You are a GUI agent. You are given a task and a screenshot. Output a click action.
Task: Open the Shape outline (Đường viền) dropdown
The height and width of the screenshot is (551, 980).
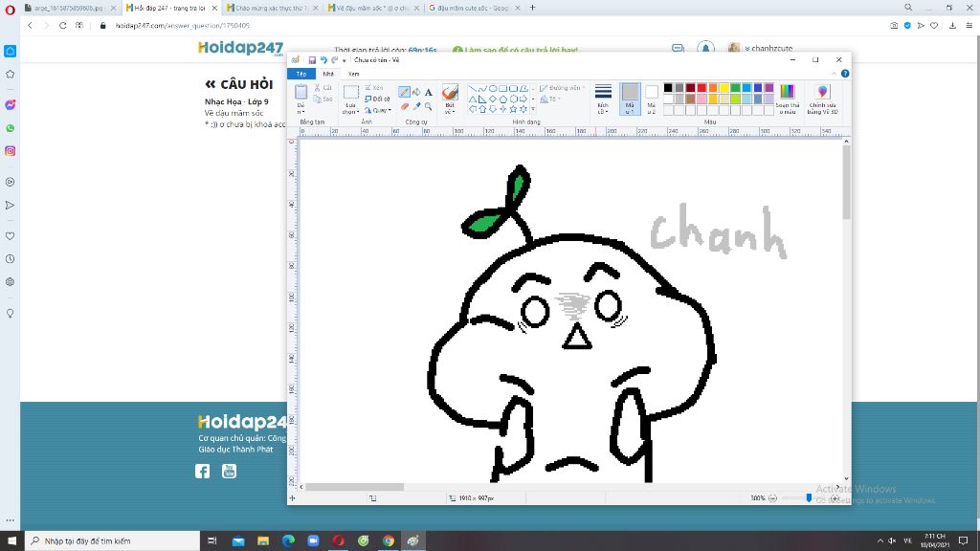pos(561,88)
